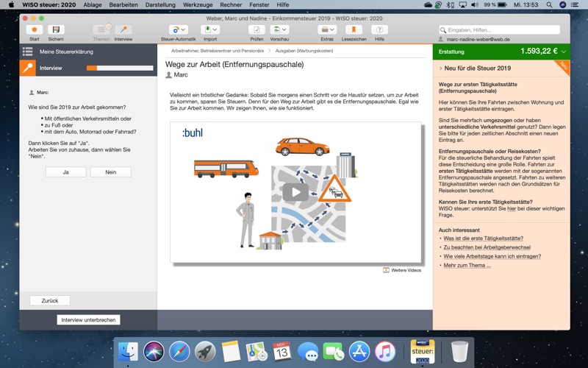
Task: Open Messages in the Dock
Action: click(308, 352)
